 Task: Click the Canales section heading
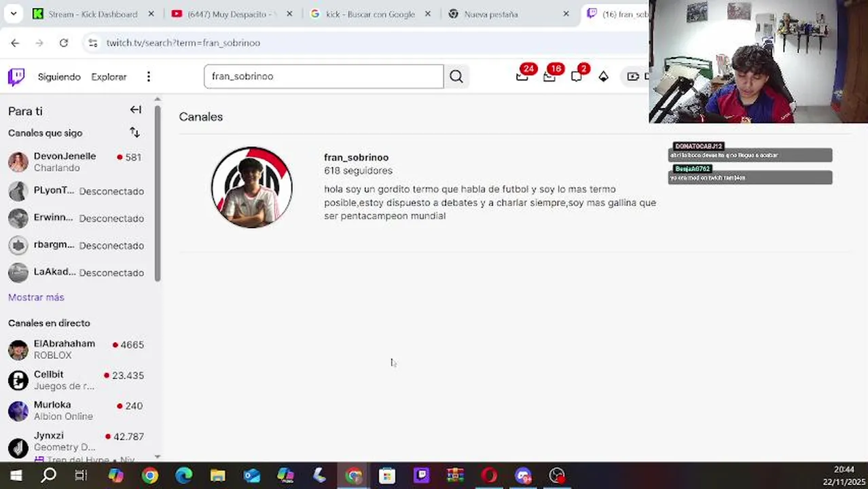pyautogui.click(x=201, y=117)
